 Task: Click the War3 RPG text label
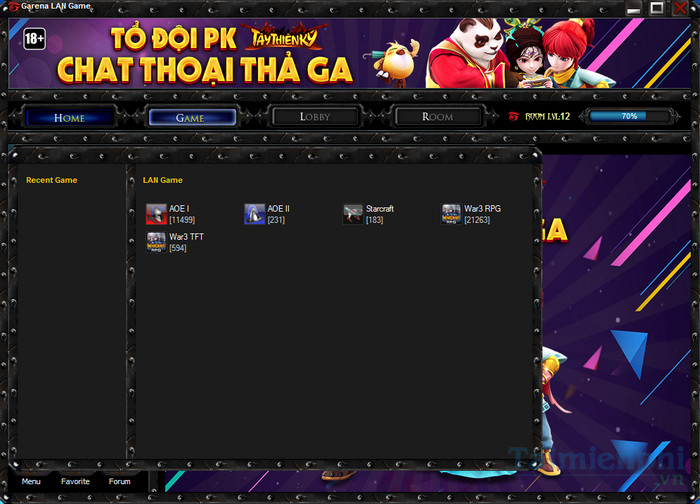(x=483, y=208)
